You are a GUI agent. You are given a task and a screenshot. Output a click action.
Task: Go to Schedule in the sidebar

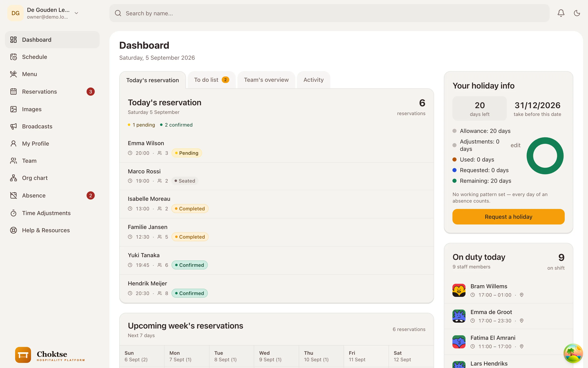[52, 57]
